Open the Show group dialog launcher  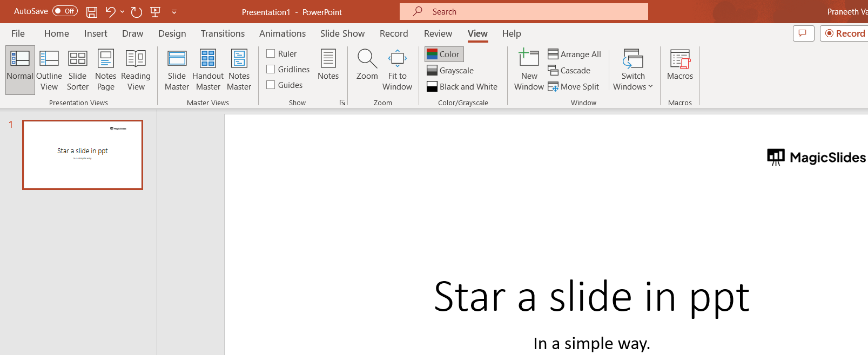click(x=342, y=103)
